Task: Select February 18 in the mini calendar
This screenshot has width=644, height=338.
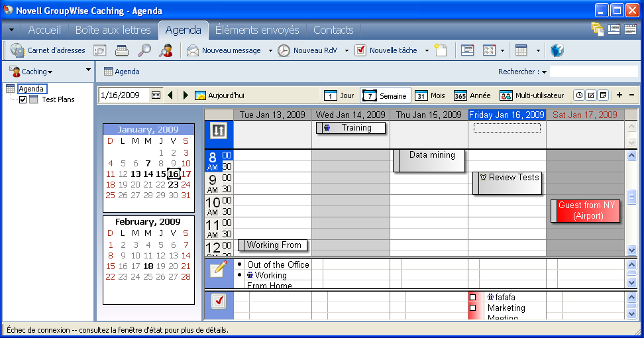Action: (x=148, y=266)
